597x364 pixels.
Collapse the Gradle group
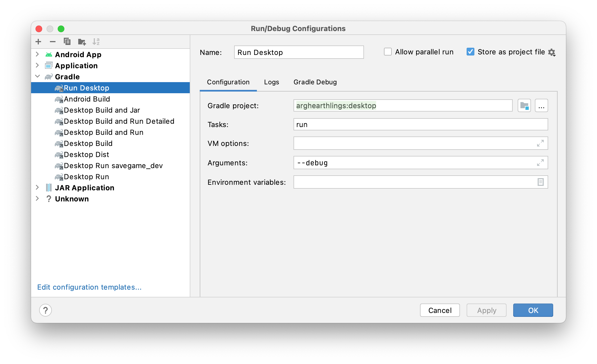coord(37,77)
